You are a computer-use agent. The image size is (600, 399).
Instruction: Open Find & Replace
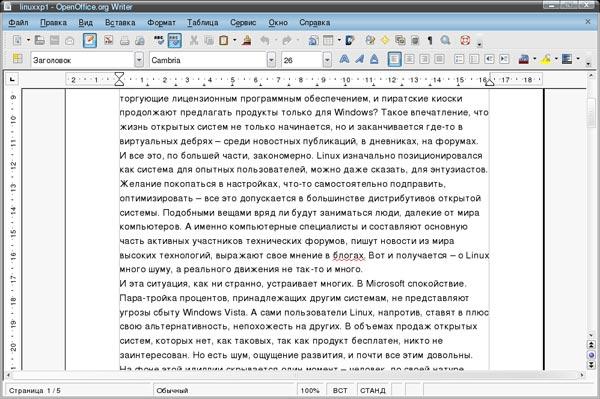click(370, 40)
